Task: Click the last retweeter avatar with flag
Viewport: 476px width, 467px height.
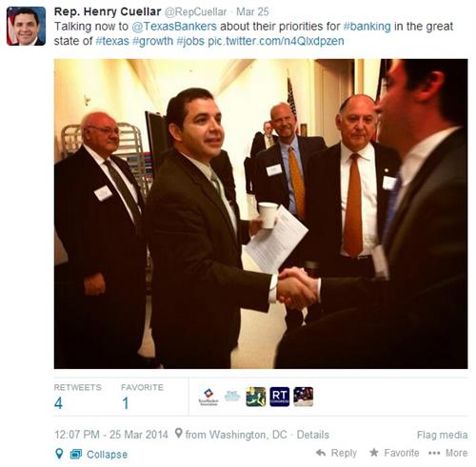Action: (303, 397)
